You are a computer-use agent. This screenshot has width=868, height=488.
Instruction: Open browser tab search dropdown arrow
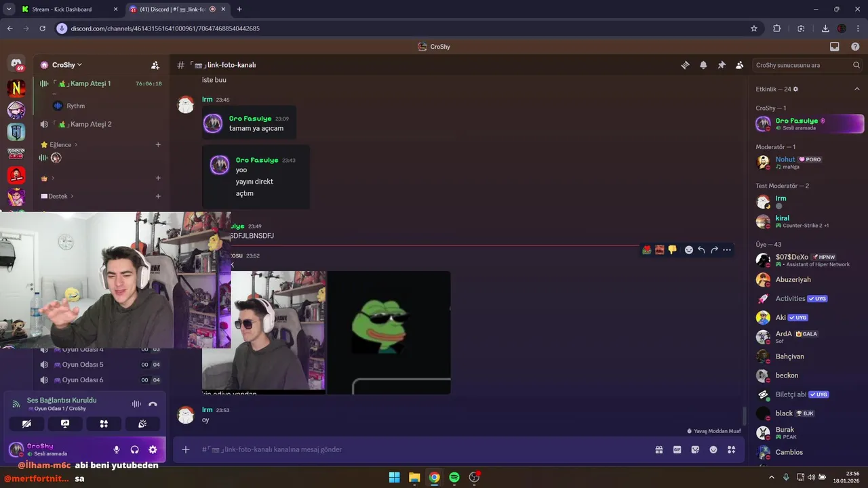click(9, 9)
